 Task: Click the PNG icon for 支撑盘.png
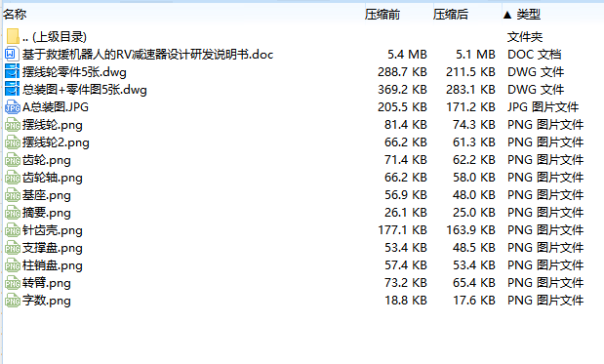(13, 248)
